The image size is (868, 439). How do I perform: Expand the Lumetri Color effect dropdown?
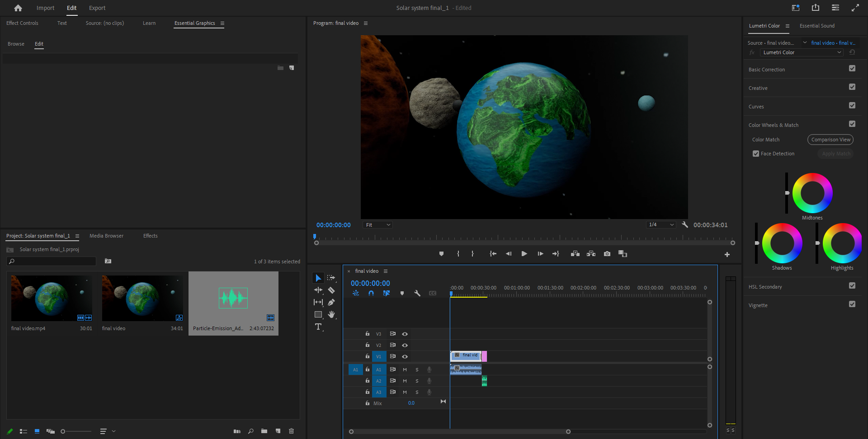coord(802,52)
